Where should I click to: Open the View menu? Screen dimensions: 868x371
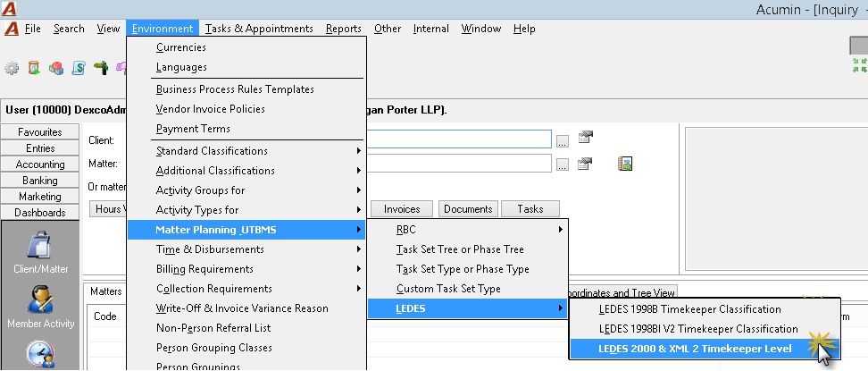click(108, 29)
